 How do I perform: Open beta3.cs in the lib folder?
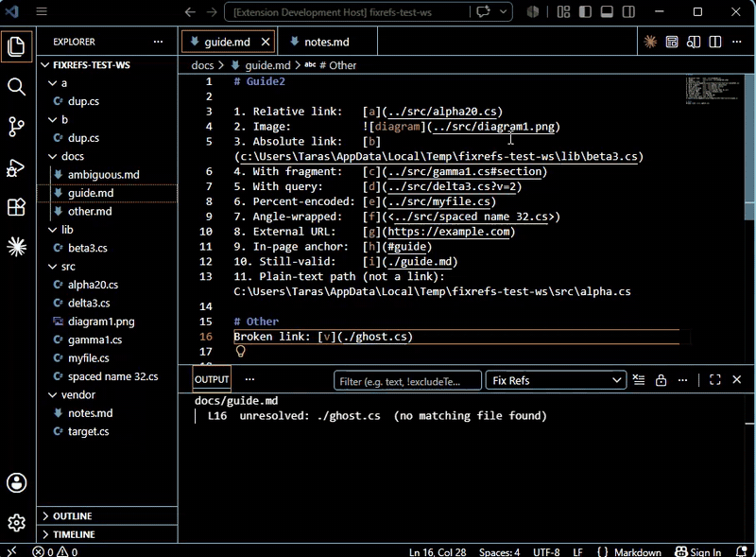coord(107,248)
